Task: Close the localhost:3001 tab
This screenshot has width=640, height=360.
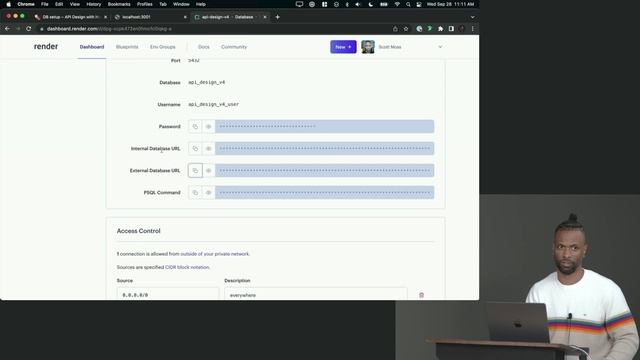Action: [185, 17]
